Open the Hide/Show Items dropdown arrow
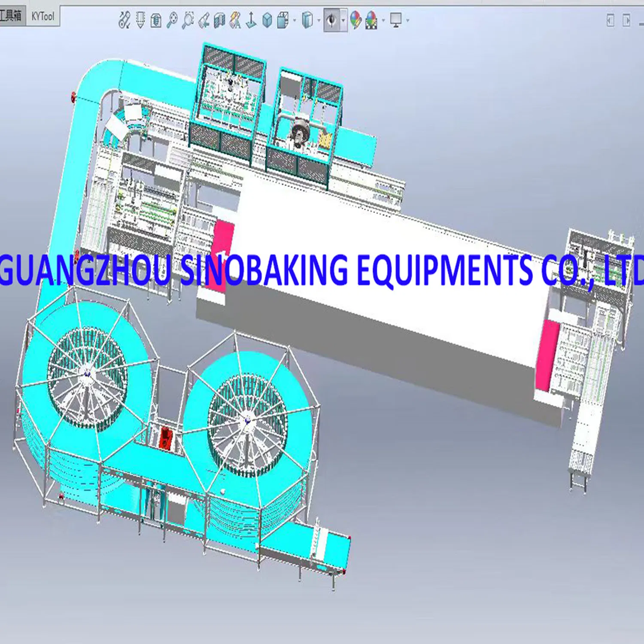644x644 pixels. click(343, 20)
